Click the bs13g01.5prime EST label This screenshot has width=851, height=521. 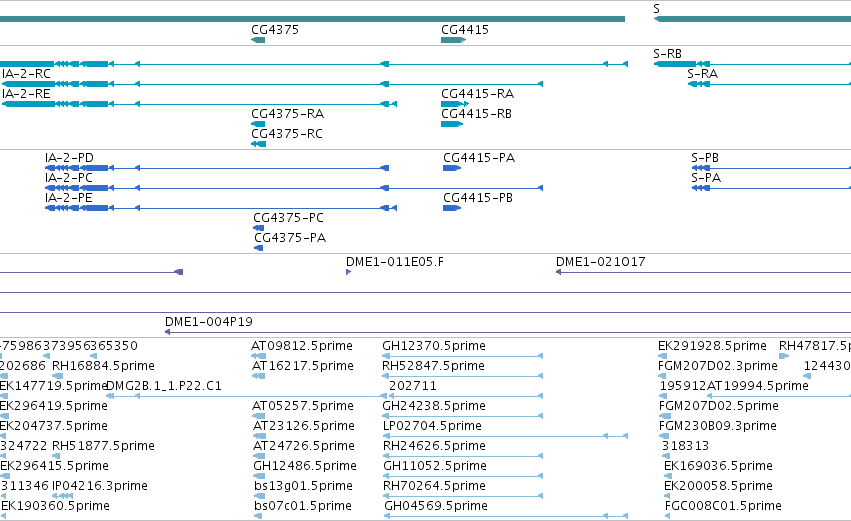tap(303, 486)
